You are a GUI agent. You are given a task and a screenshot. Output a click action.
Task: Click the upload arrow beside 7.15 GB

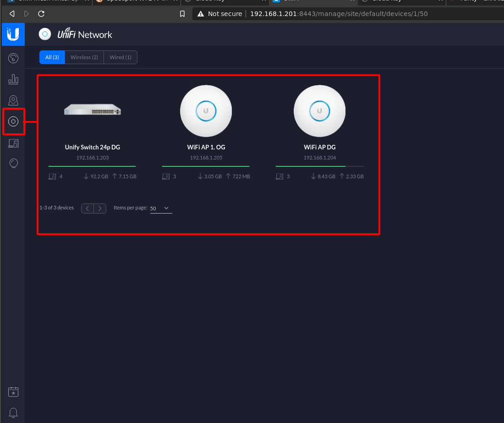[115, 176]
